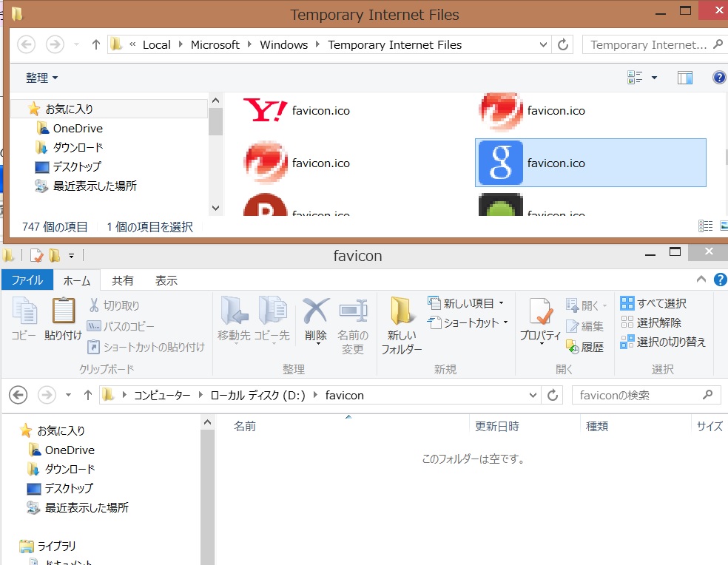Open the 移動先 dropdown button
This screenshot has width=728, height=565.
pos(234,320)
